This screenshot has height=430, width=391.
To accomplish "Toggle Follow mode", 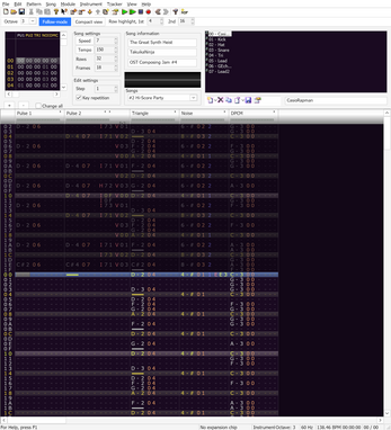I will pos(55,22).
